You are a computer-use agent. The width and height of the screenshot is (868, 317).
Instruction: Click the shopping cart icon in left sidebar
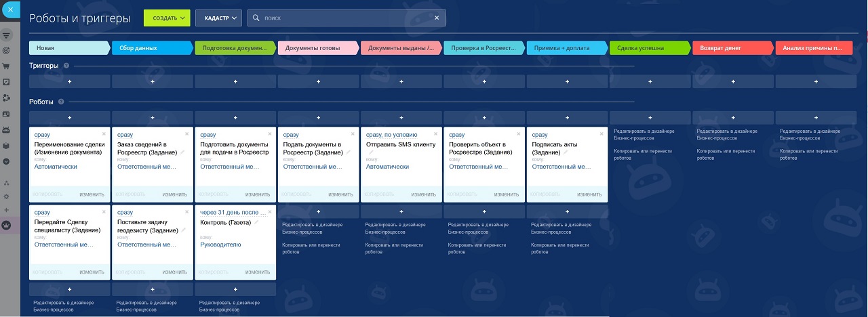coord(6,66)
